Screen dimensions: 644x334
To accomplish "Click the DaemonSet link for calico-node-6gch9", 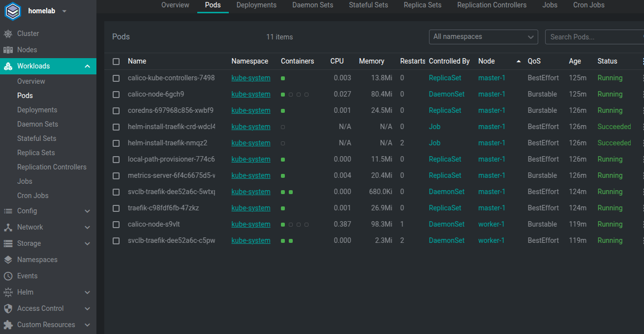I will [x=446, y=94].
